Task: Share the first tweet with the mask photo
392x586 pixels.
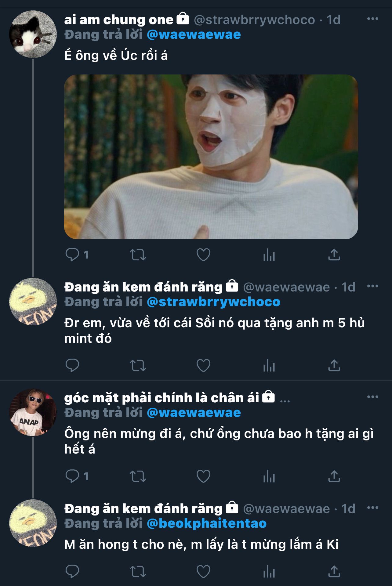Action: pos(334,255)
